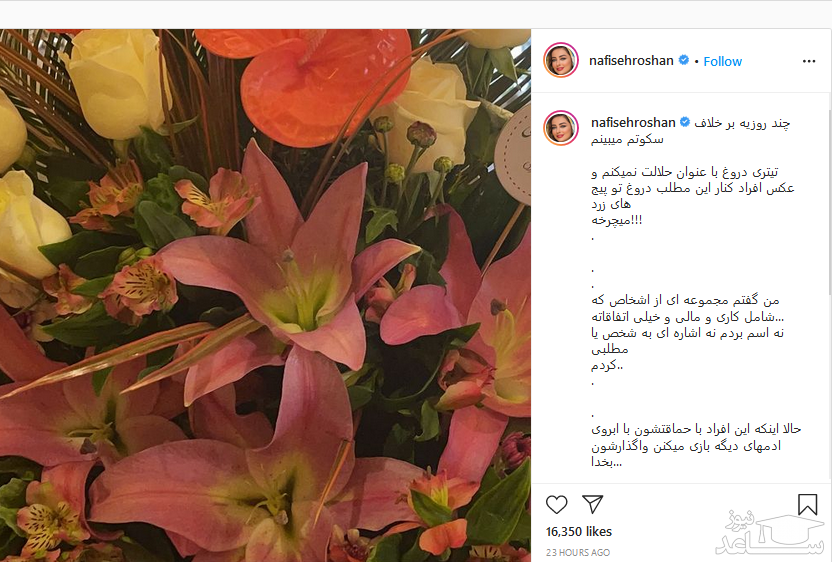Click the comments panel scrollbar

[x=829, y=202]
